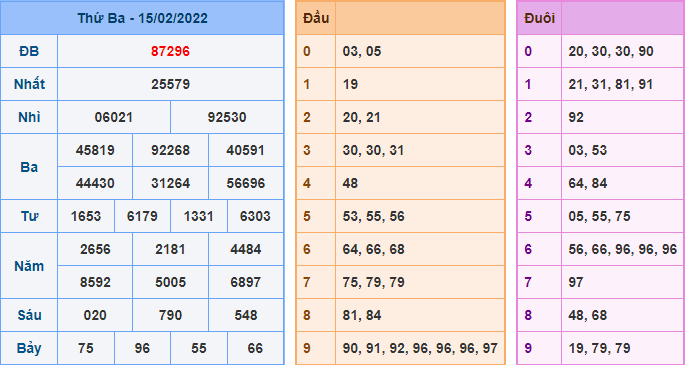This screenshot has height=365, width=685.
Task: Select Đuôi row values 19, 79, 79
Action: tap(599, 348)
